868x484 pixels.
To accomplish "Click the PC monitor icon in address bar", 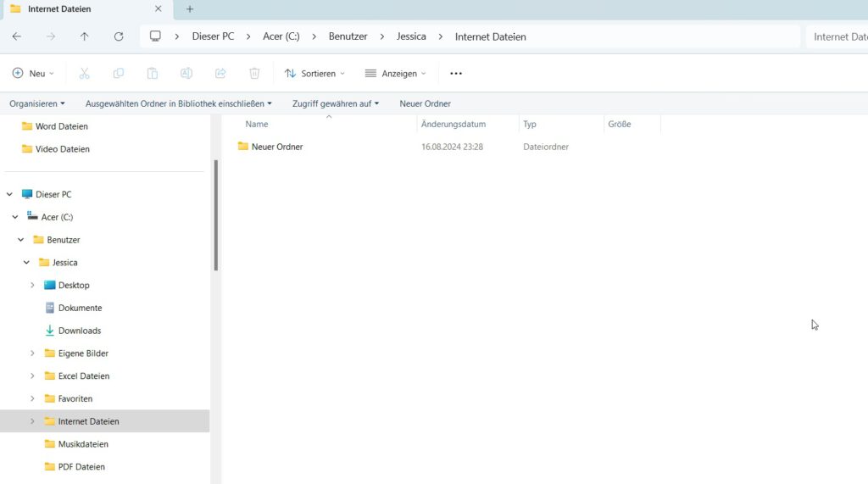I will (155, 36).
